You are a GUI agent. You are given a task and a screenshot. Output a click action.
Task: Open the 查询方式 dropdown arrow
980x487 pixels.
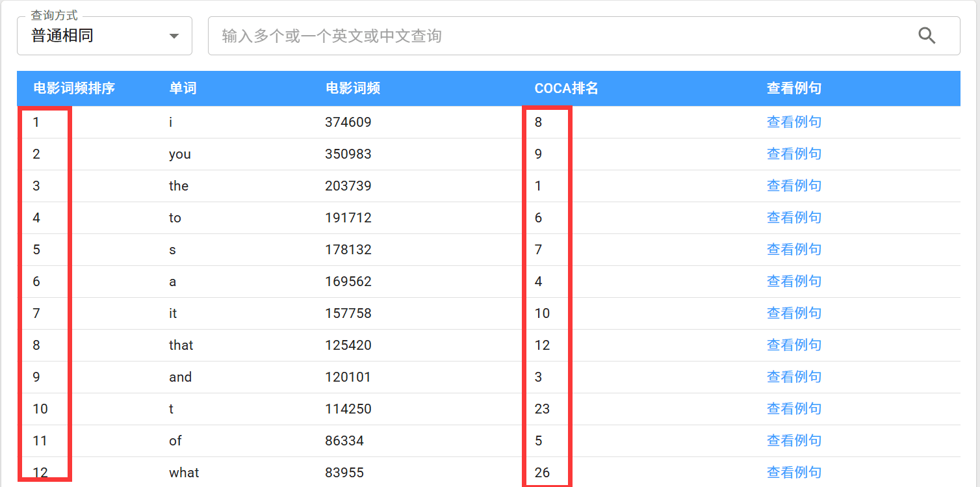click(x=174, y=36)
